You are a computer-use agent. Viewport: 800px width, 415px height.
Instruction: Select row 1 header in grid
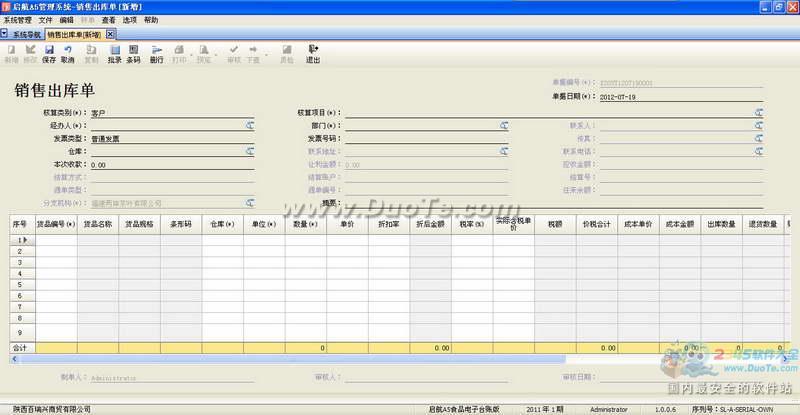[x=22, y=240]
